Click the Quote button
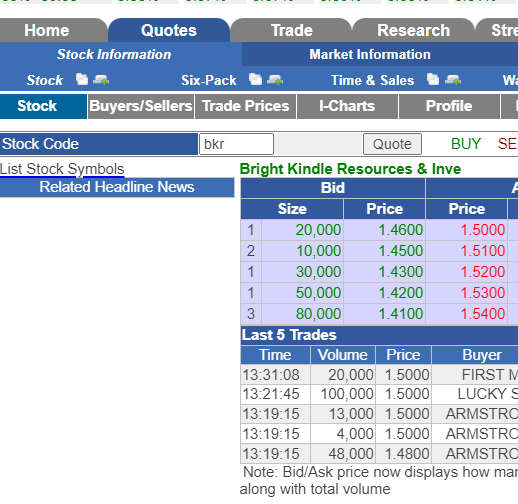 (392, 144)
